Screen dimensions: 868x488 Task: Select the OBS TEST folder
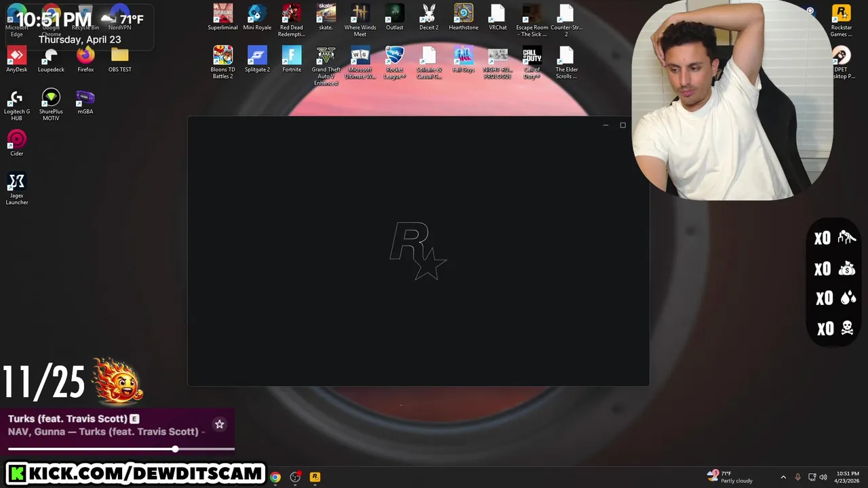(119, 60)
